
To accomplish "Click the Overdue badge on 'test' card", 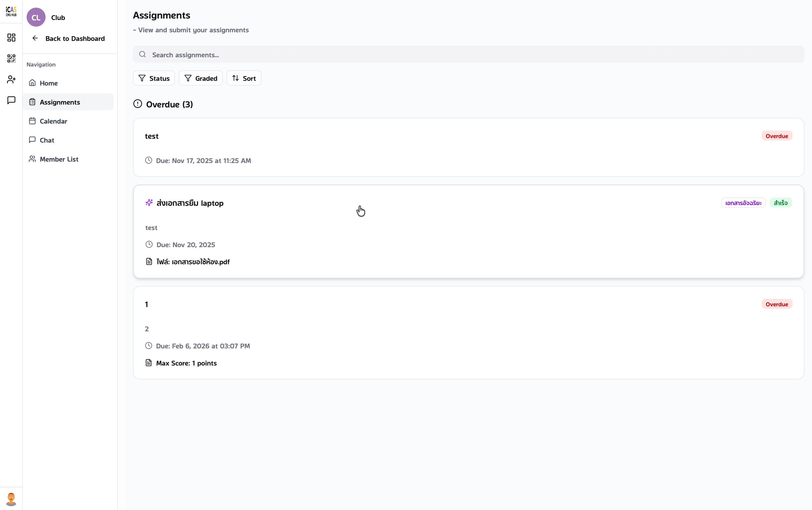I will pyautogui.click(x=777, y=136).
